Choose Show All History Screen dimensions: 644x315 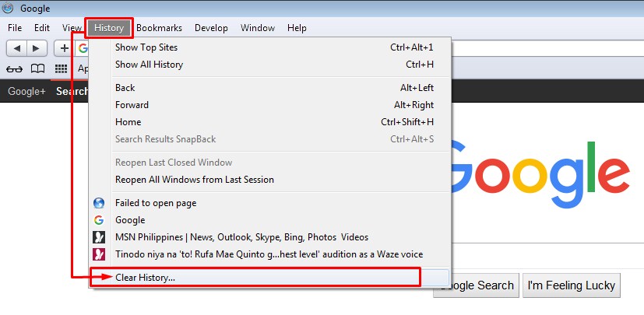[270, 65]
